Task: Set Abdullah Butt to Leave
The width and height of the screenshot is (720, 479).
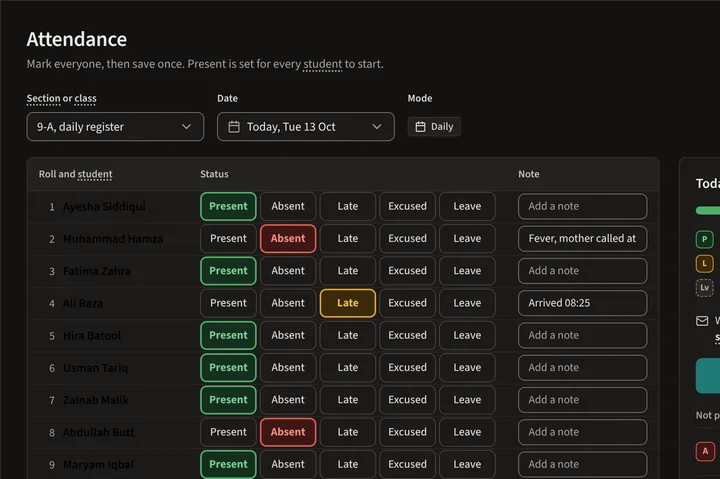Action: click(467, 432)
